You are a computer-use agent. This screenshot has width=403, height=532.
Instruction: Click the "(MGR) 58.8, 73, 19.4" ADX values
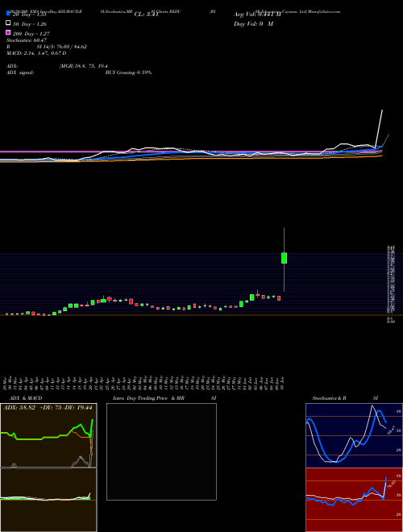coord(84,66)
